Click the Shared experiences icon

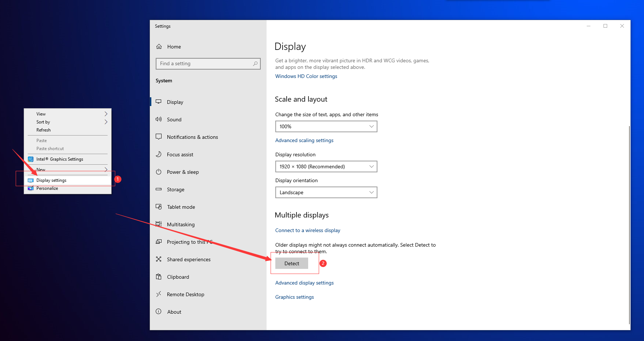click(159, 259)
